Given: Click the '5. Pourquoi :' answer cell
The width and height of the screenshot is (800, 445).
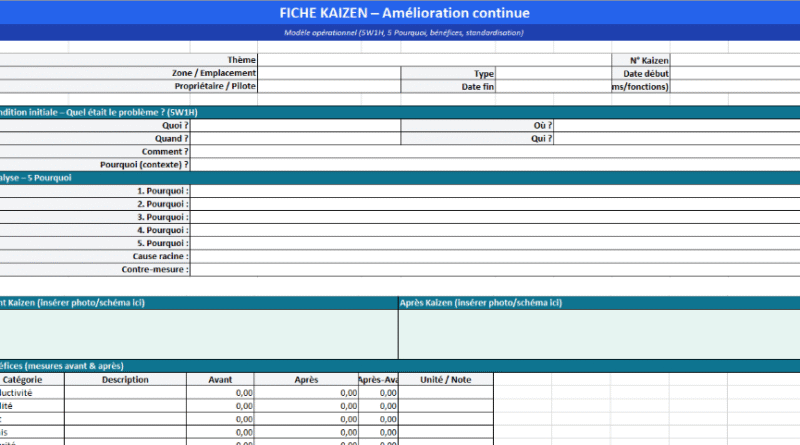Looking at the screenshot, I should pos(495,243).
